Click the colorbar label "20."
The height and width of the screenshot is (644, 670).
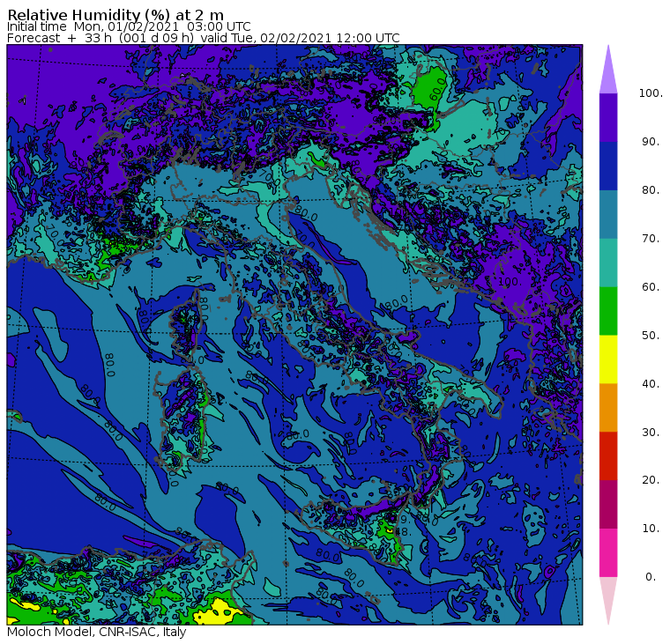[651, 480]
